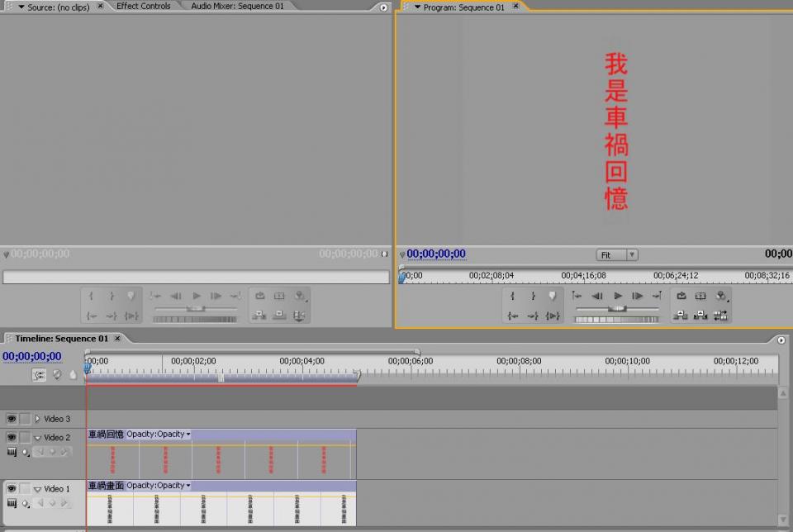Go to next keyframe on Video 2
The height and width of the screenshot is (532, 793).
tap(64, 452)
